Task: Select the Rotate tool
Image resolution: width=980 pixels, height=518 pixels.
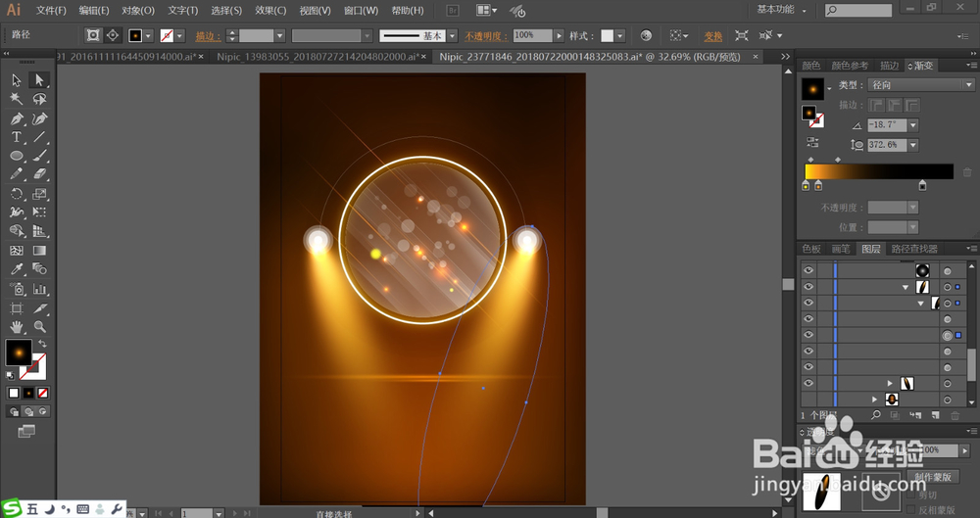Action: [17, 194]
